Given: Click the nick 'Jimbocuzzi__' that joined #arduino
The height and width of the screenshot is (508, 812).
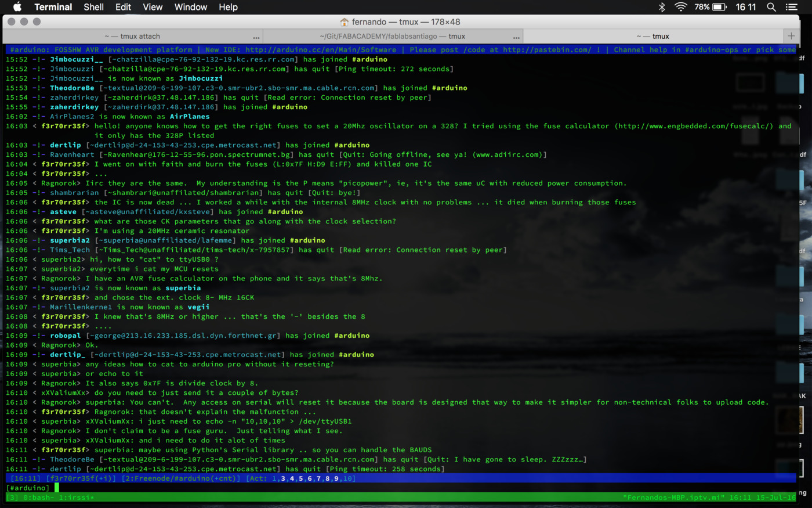Looking at the screenshot, I should (x=77, y=59).
